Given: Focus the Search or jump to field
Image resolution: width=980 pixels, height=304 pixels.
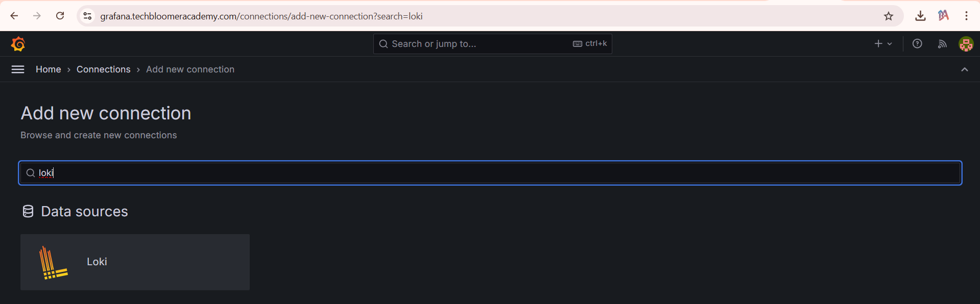Looking at the screenshot, I should [x=492, y=44].
